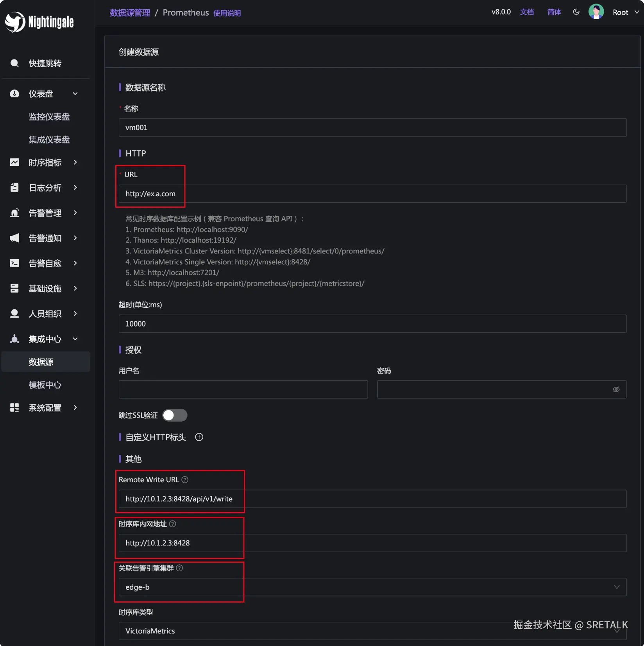This screenshot has width=644, height=646.
Task: Expand the 日志分析 menu chevron
Action: 75,188
